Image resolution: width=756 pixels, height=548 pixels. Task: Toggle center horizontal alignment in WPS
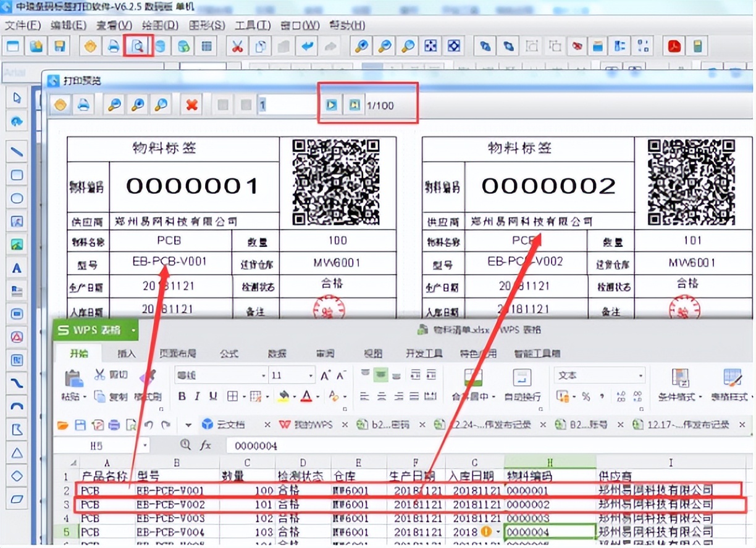[x=381, y=396]
